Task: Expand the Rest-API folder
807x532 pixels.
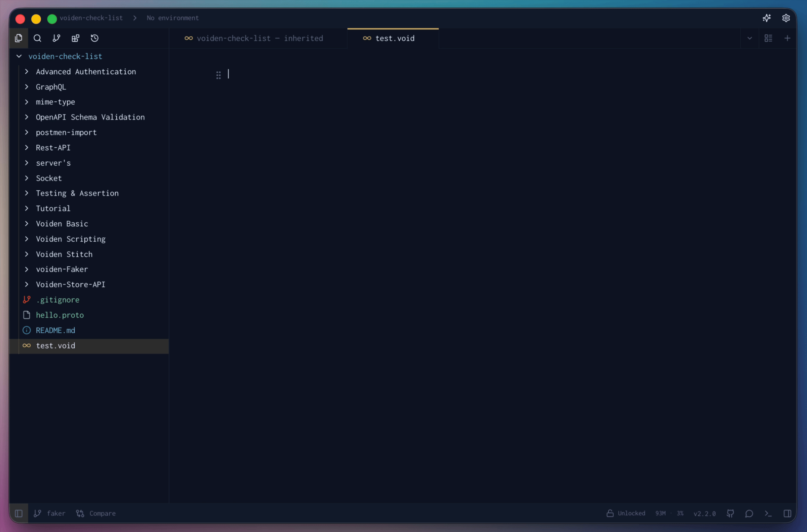Action: point(90,148)
